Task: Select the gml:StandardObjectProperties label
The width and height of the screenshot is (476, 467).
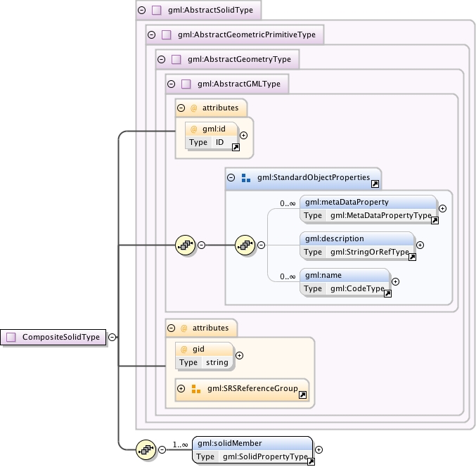Action: (314, 177)
